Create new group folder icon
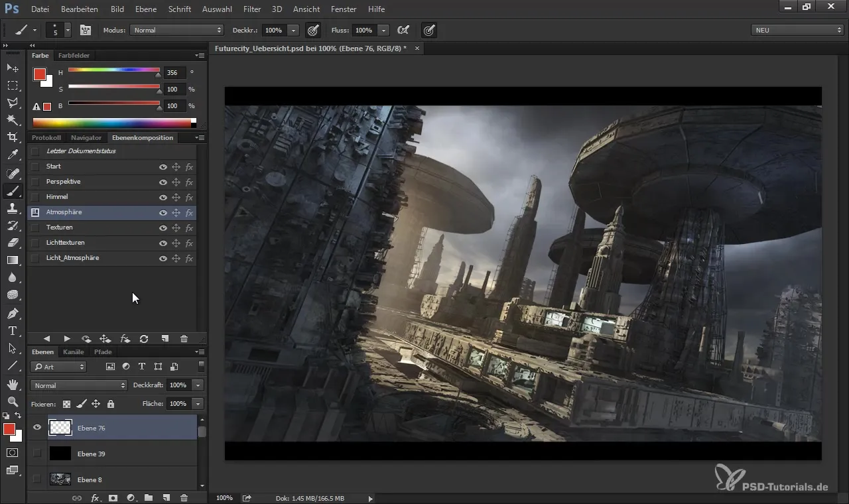The width and height of the screenshot is (849, 504). (149, 497)
